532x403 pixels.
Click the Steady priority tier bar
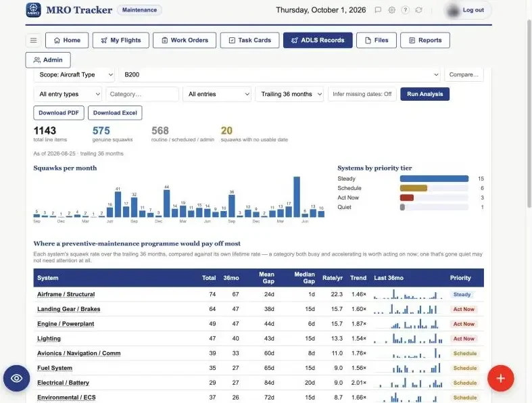(434, 179)
